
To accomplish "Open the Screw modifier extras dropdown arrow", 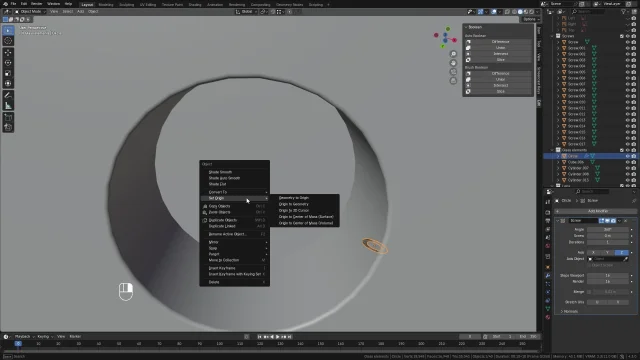I will pos(620,221).
